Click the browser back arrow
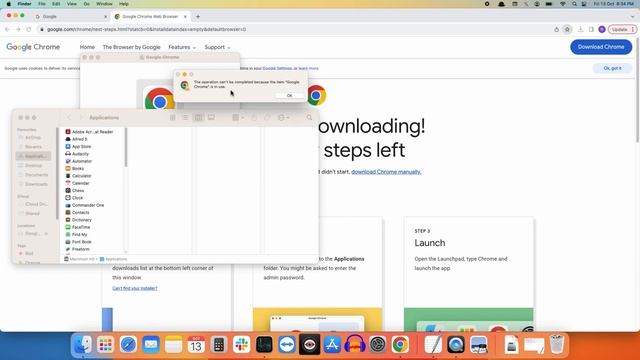The image size is (640, 360). click(7, 29)
